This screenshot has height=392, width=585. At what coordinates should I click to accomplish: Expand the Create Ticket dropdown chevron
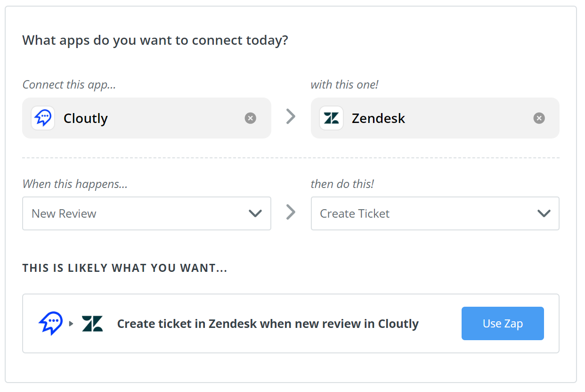point(544,213)
